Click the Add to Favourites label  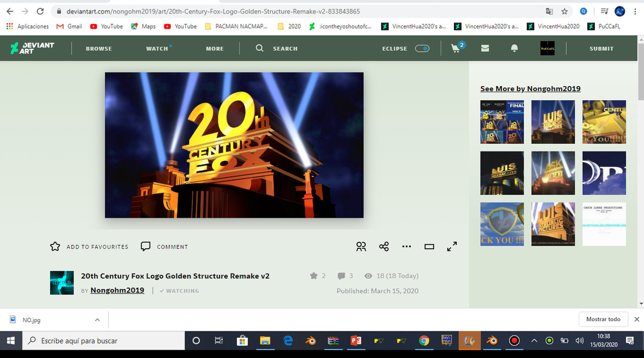click(98, 247)
